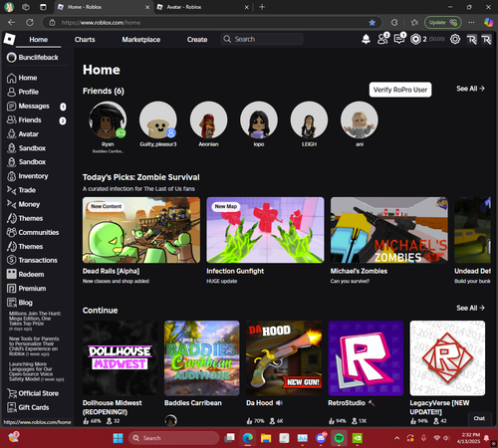The width and height of the screenshot is (498, 448).
Task: Open Baddies Carribean game thumbnail
Action: 202,358
